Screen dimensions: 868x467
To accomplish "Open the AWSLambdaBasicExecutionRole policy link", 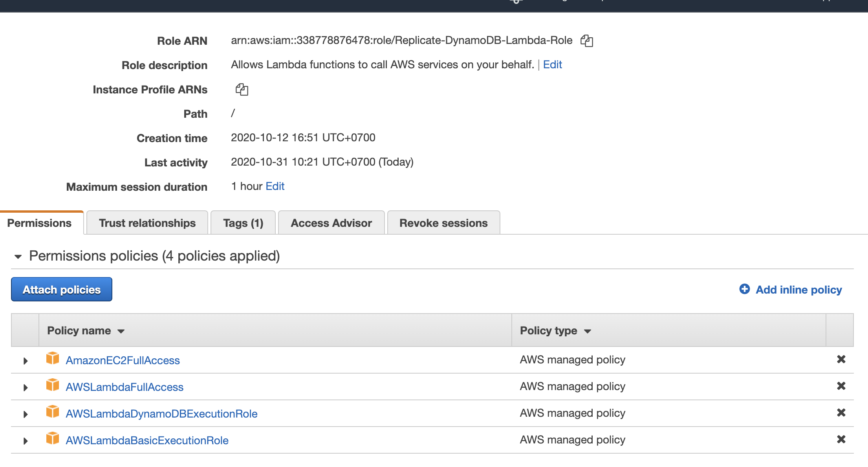I will 147,440.
